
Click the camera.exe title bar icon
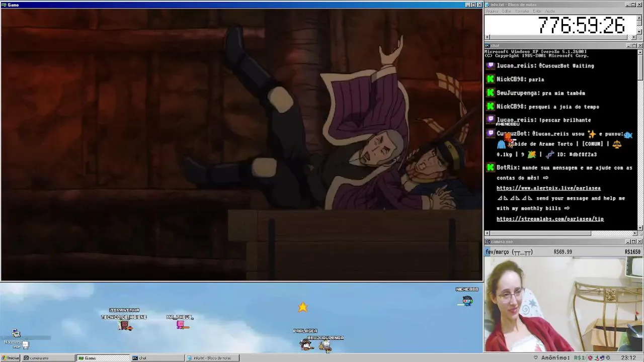point(488,242)
